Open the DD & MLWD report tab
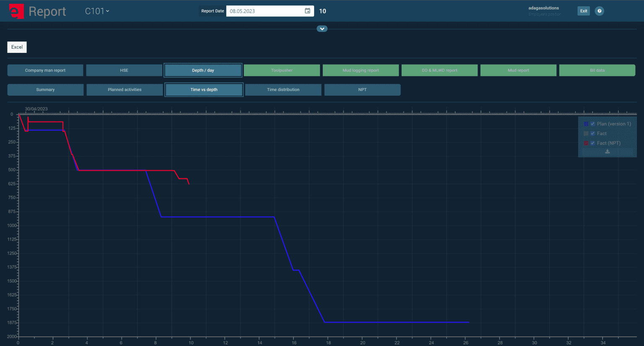This screenshot has height=346, width=644. [439, 70]
